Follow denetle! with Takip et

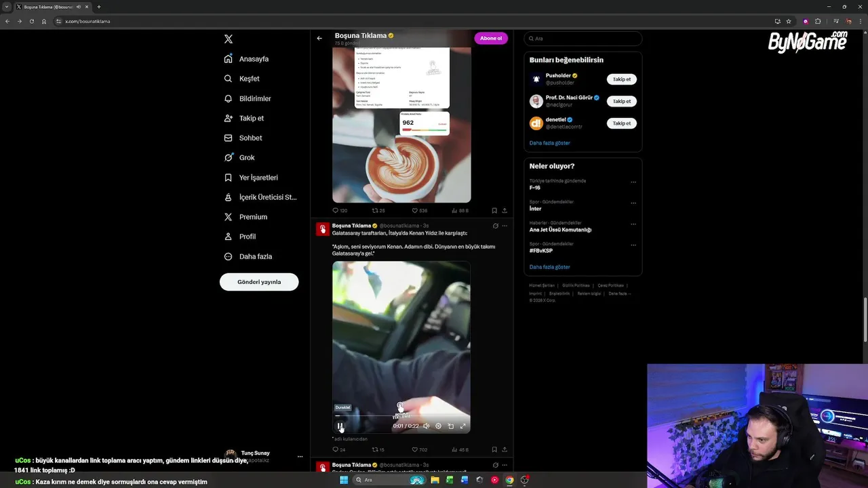(622, 123)
